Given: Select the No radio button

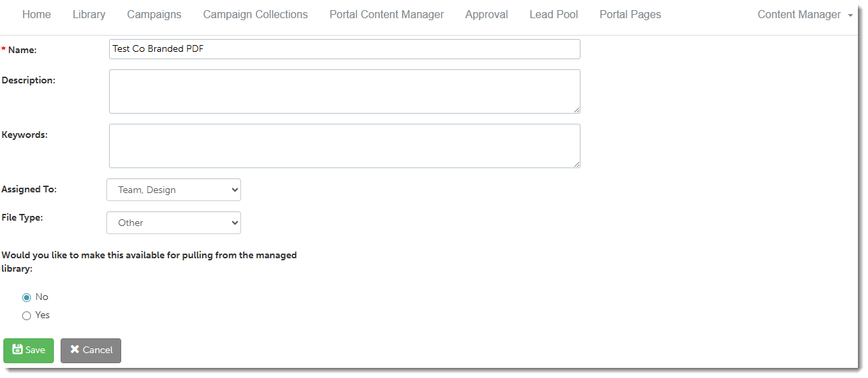Looking at the screenshot, I should click(27, 297).
